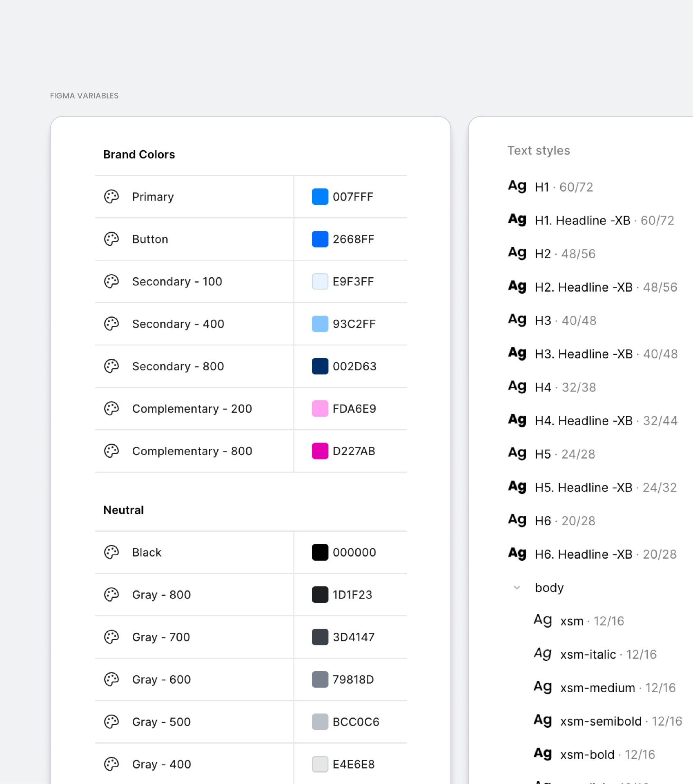This screenshot has height=784, width=693.
Task: Click the hex value 2668FF
Action: (x=353, y=239)
